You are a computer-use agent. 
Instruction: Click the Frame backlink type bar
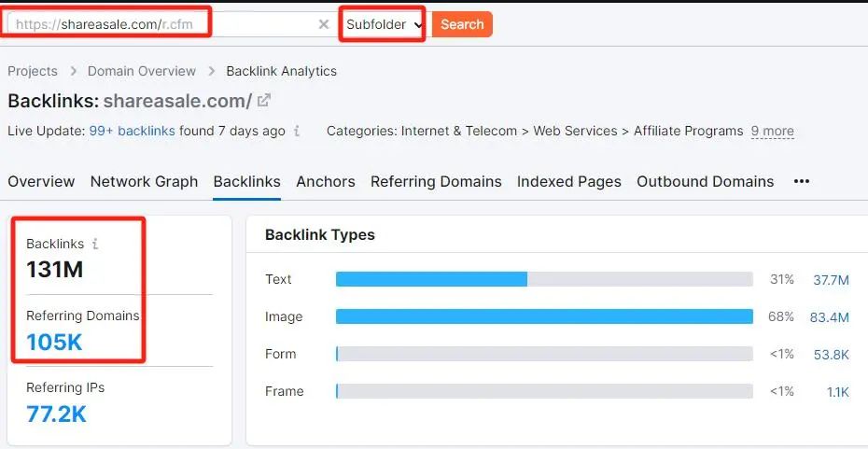point(544,391)
